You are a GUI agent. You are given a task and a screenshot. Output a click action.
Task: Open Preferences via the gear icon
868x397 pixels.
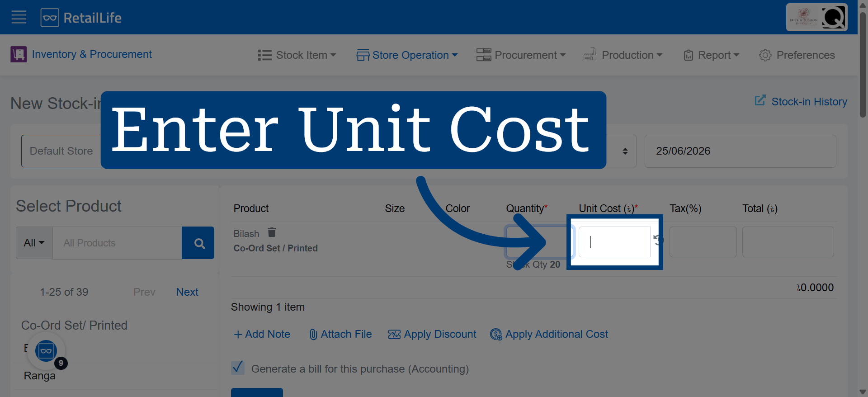click(765, 55)
